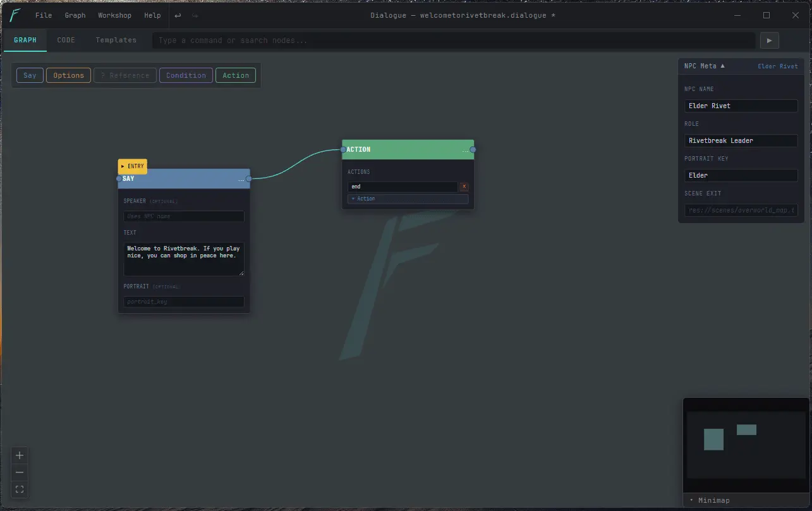Screen dimensions: 812x511
Task: Remove the 'end' action with the x icon
Action: point(464,187)
